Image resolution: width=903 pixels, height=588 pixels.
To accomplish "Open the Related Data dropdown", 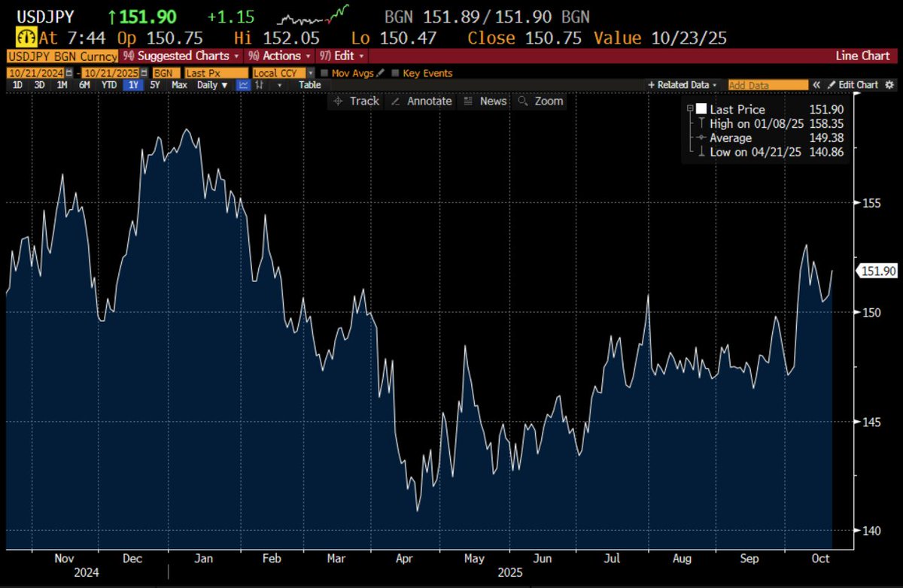I will click(682, 85).
